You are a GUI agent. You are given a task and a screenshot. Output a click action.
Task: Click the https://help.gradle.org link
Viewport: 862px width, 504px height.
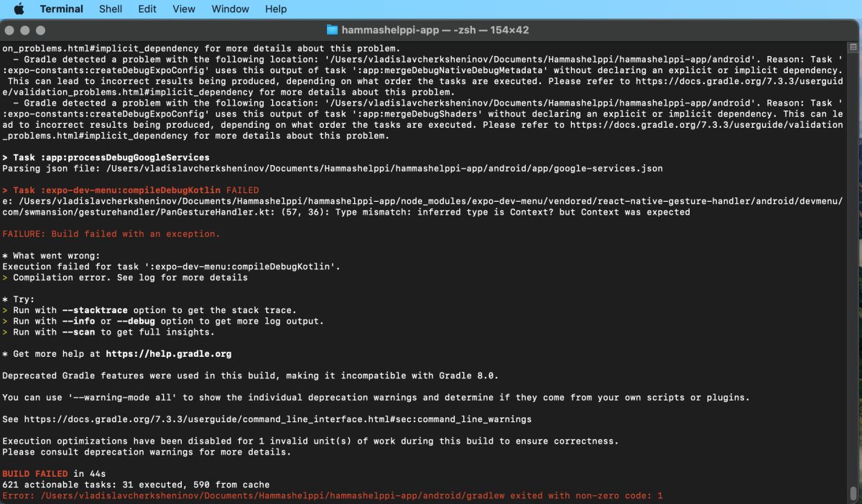(x=169, y=354)
